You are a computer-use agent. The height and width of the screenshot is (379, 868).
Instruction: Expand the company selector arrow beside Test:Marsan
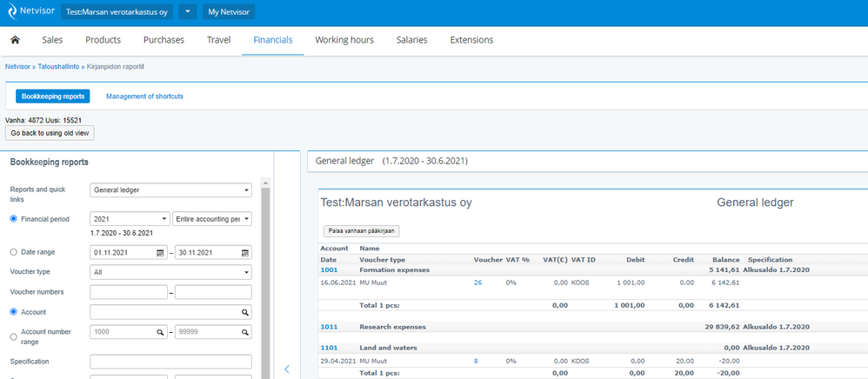pyautogui.click(x=188, y=11)
